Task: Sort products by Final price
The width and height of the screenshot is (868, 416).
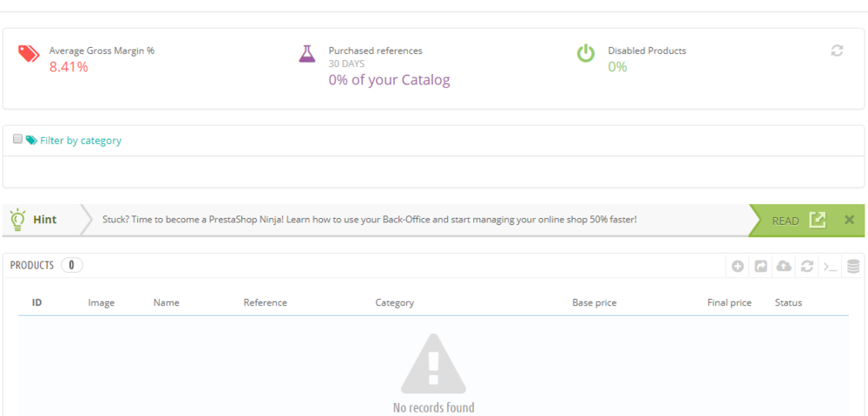Action: click(x=729, y=303)
